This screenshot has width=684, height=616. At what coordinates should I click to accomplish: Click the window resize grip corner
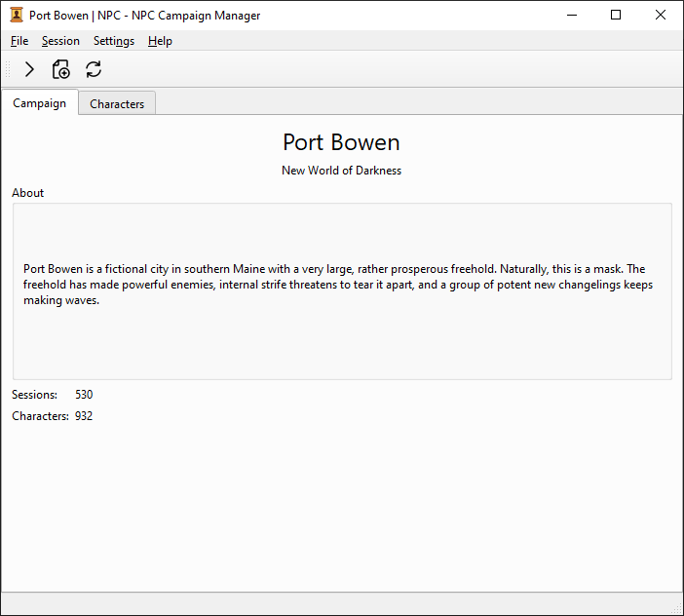(x=677, y=609)
